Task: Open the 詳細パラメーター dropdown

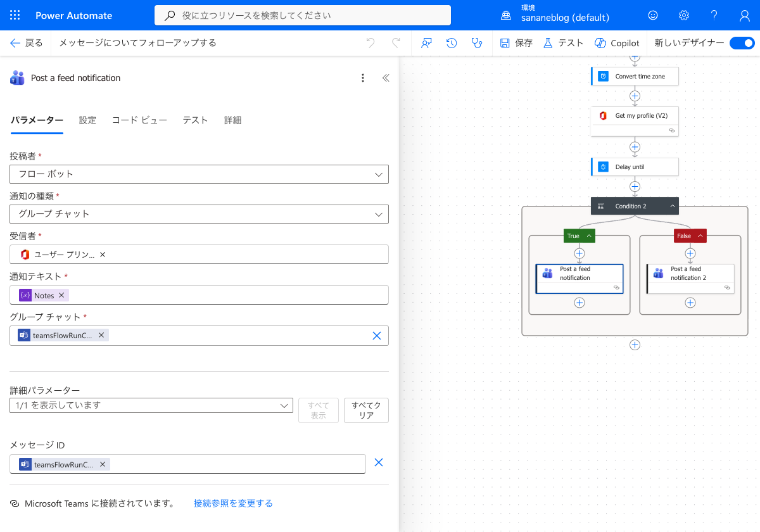Action: pos(151,405)
